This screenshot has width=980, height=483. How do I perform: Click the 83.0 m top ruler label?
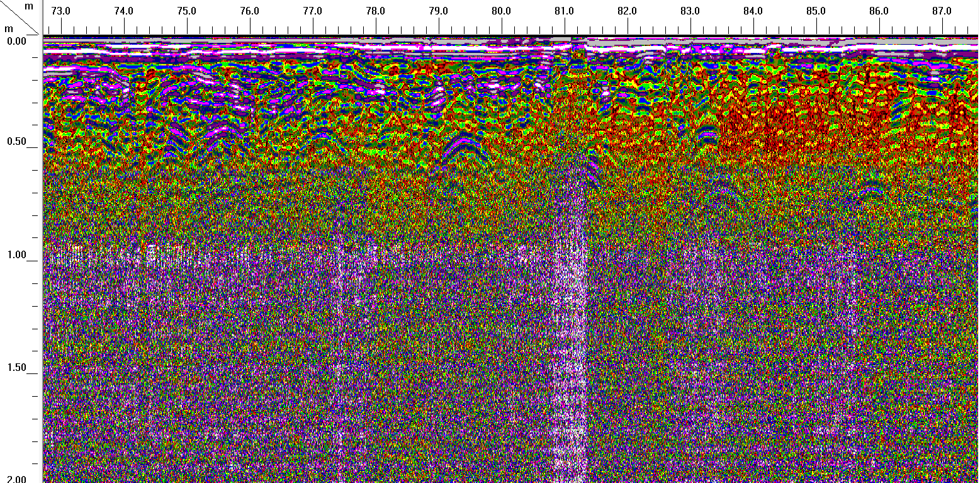(690, 11)
